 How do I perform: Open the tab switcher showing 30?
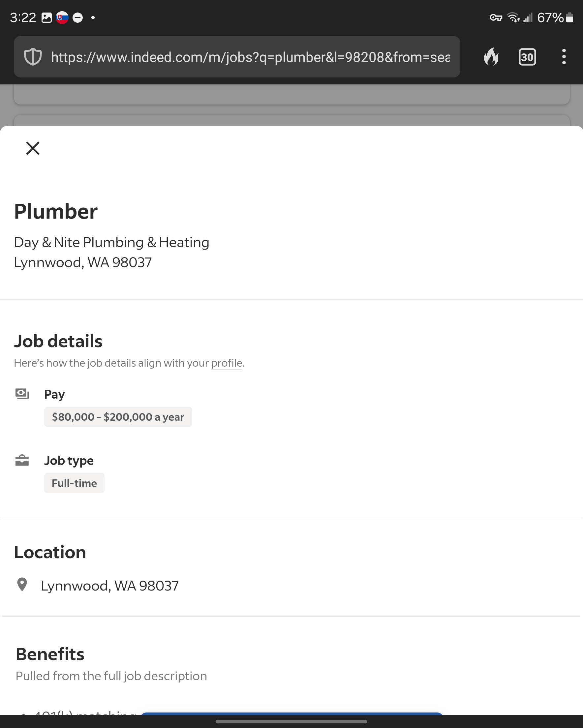[x=527, y=57]
